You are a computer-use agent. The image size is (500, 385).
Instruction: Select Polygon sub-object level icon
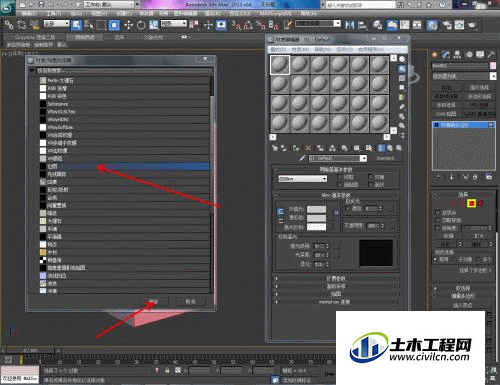(471, 203)
